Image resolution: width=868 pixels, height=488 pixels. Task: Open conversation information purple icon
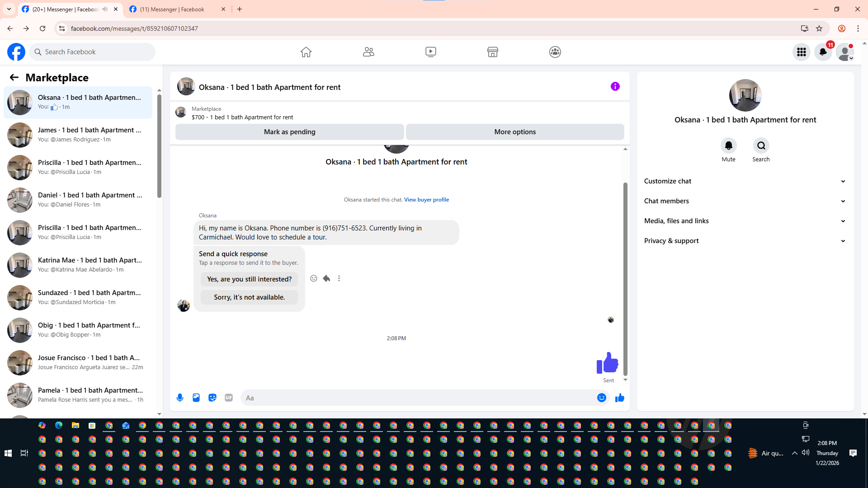pos(615,86)
